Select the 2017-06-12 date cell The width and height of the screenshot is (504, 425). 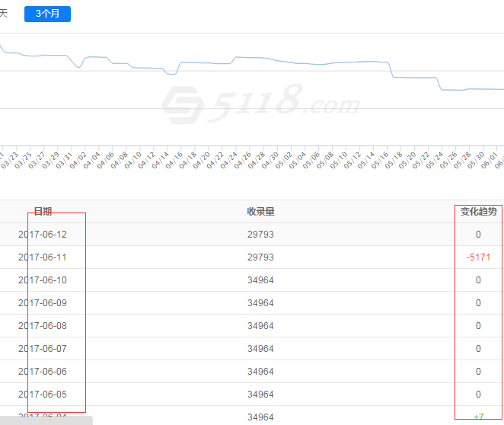pyautogui.click(x=43, y=235)
